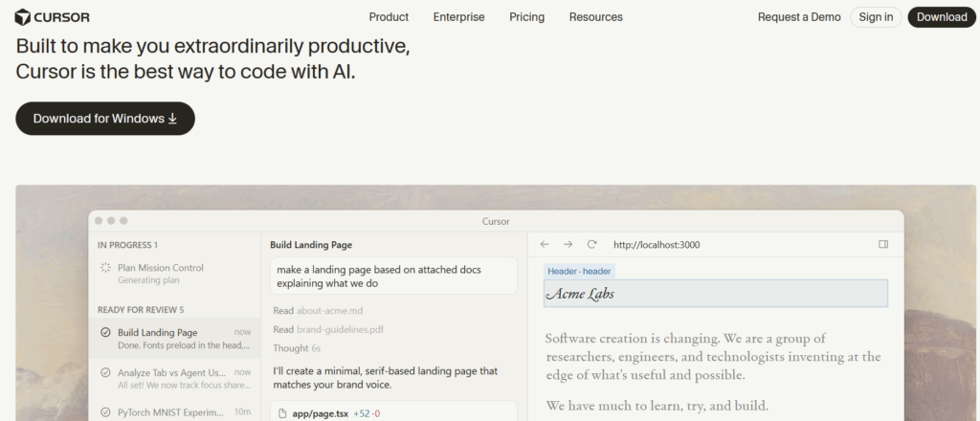Toggle side panel icon in preview bar
Image resolution: width=980 pixels, height=421 pixels.
pyautogui.click(x=883, y=244)
